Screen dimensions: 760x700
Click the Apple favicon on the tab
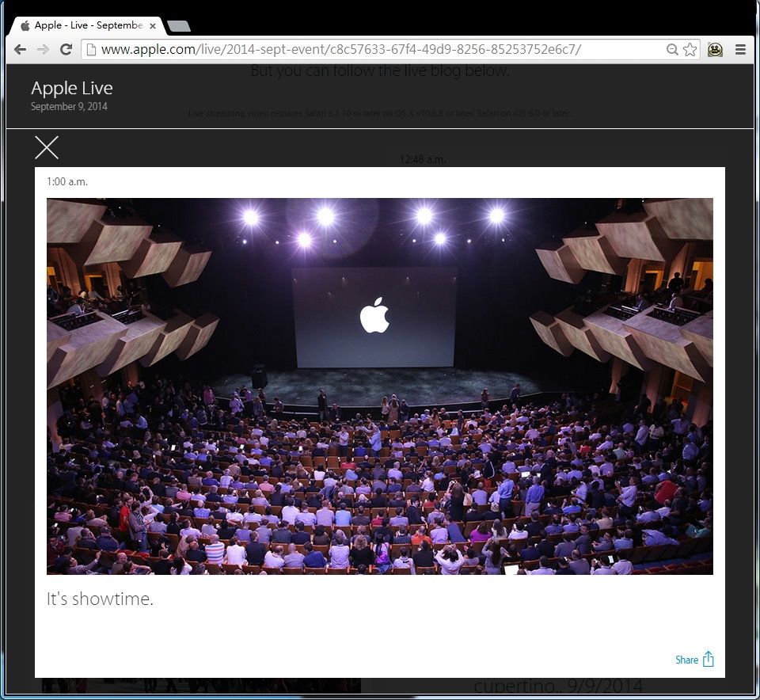pyautogui.click(x=25, y=25)
